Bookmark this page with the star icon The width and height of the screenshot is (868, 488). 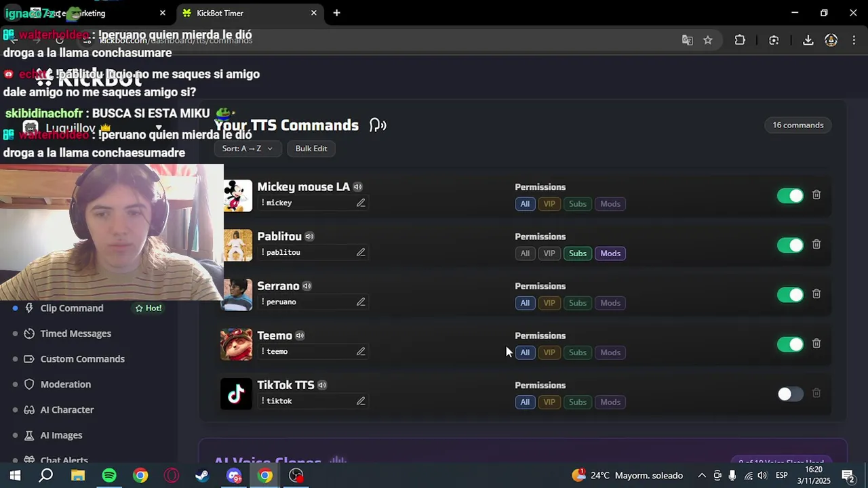click(x=708, y=40)
